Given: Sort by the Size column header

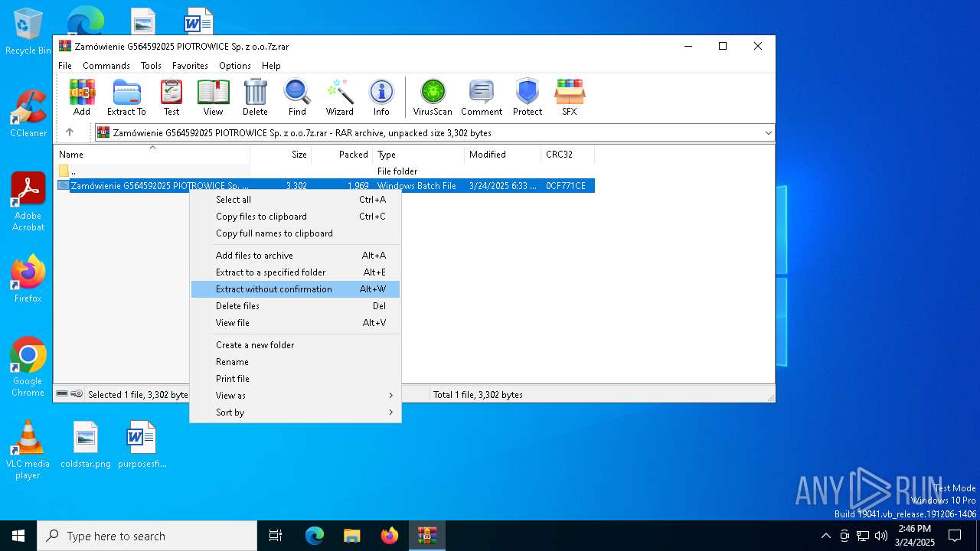Looking at the screenshot, I should tap(281, 155).
